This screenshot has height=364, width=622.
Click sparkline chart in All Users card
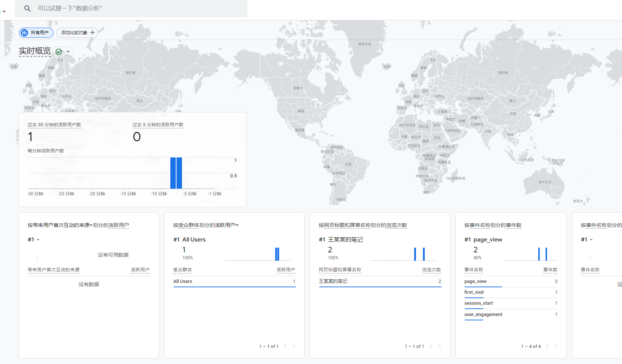257,254
